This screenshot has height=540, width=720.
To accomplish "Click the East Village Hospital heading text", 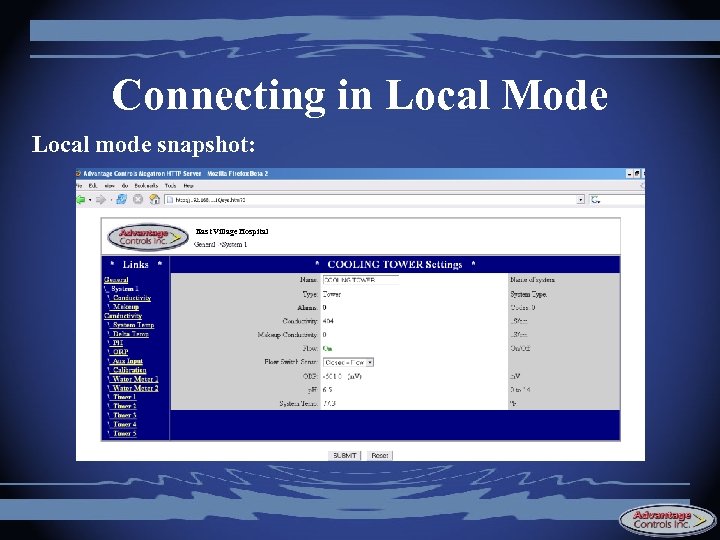I will point(231,231).
